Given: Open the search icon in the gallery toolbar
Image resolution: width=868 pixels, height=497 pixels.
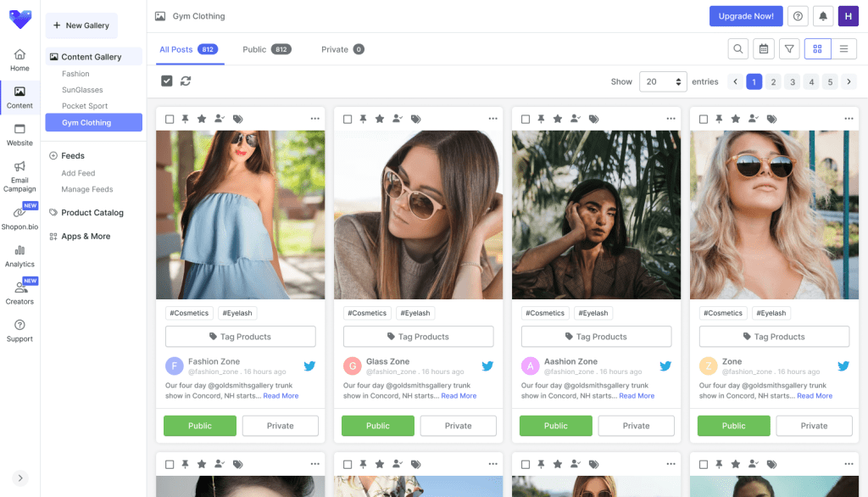Looking at the screenshot, I should 737,49.
